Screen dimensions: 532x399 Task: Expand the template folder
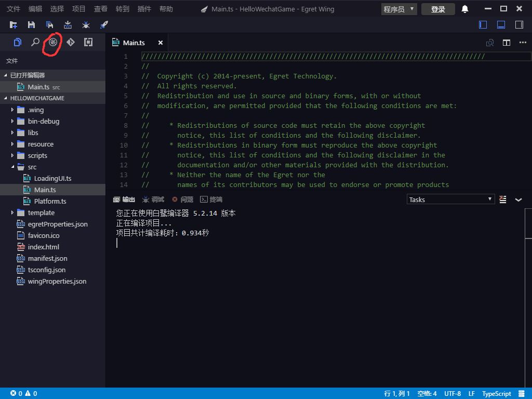tap(12, 212)
